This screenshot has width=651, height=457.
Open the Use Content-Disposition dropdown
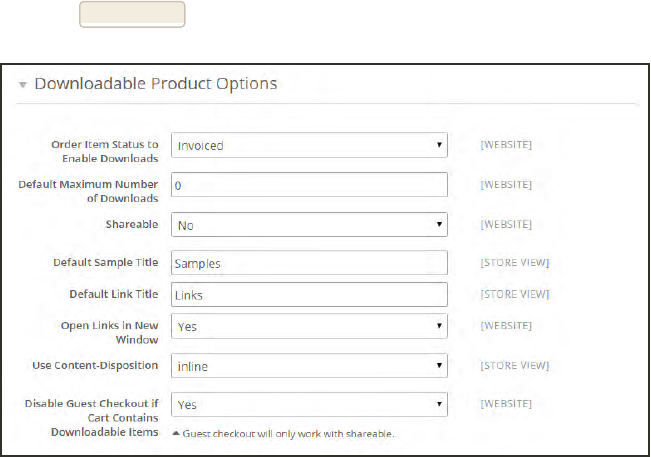click(x=308, y=366)
